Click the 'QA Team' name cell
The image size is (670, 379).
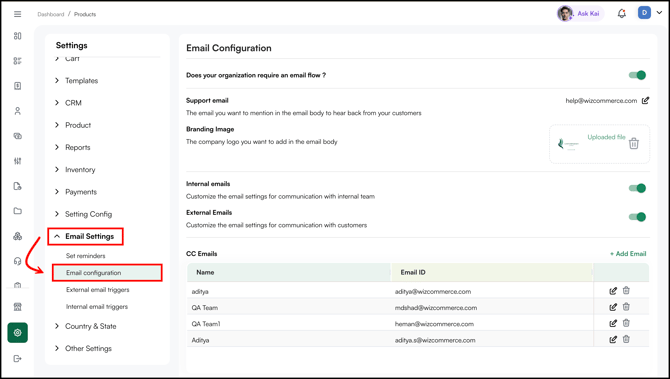tap(205, 308)
